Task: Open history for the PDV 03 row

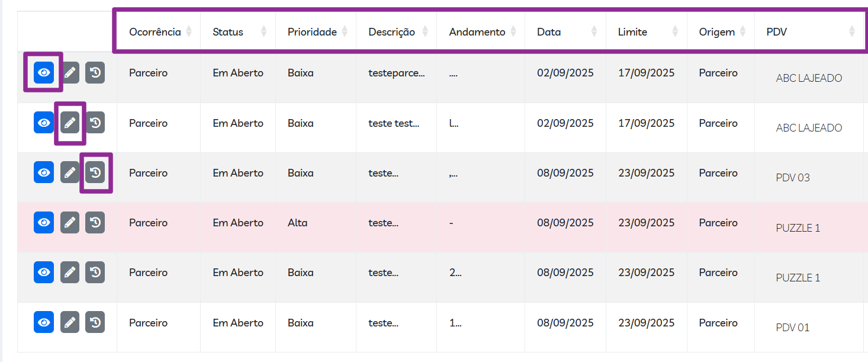Action: click(x=95, y=172)
